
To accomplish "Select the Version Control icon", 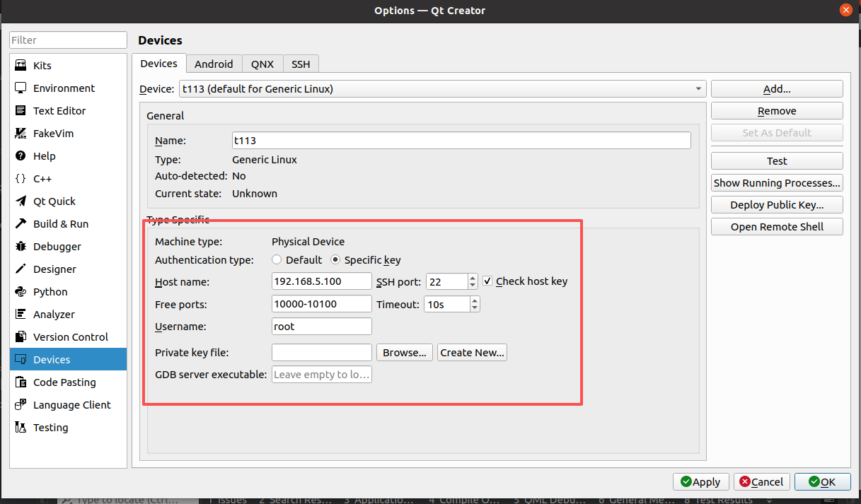I will click(x=21, y=336).
